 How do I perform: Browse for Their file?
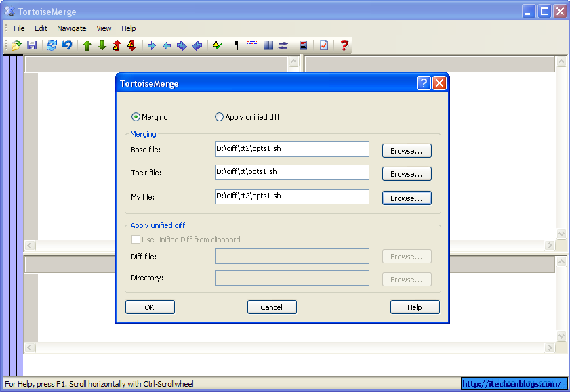pos(406,173)
